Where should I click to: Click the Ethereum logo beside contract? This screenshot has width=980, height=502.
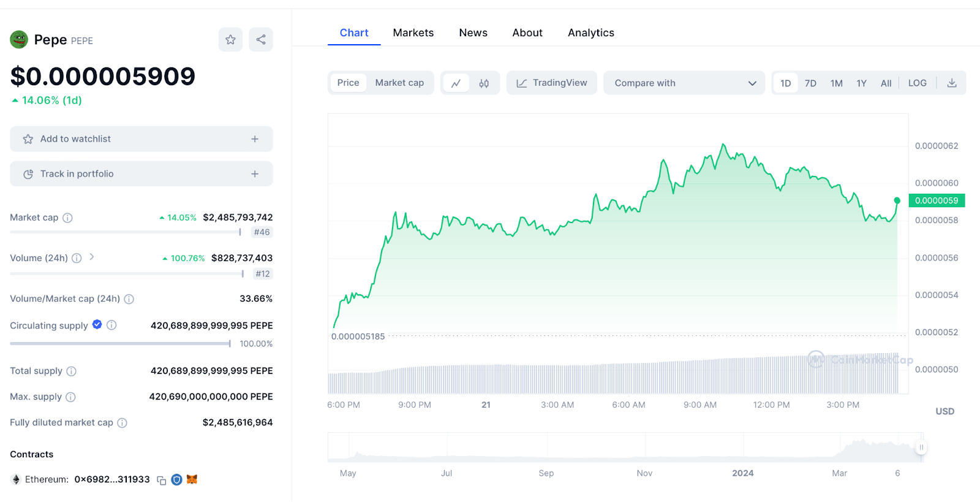pyautogui.click(x=16, y=479)
